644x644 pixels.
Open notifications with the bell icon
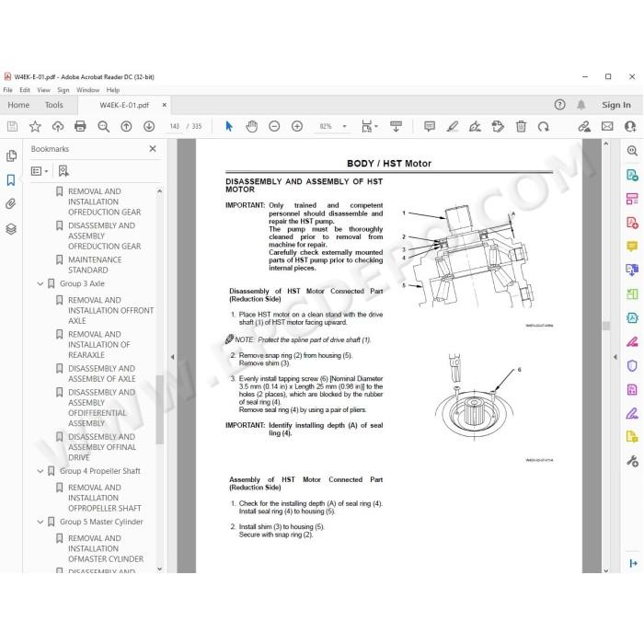581,105
